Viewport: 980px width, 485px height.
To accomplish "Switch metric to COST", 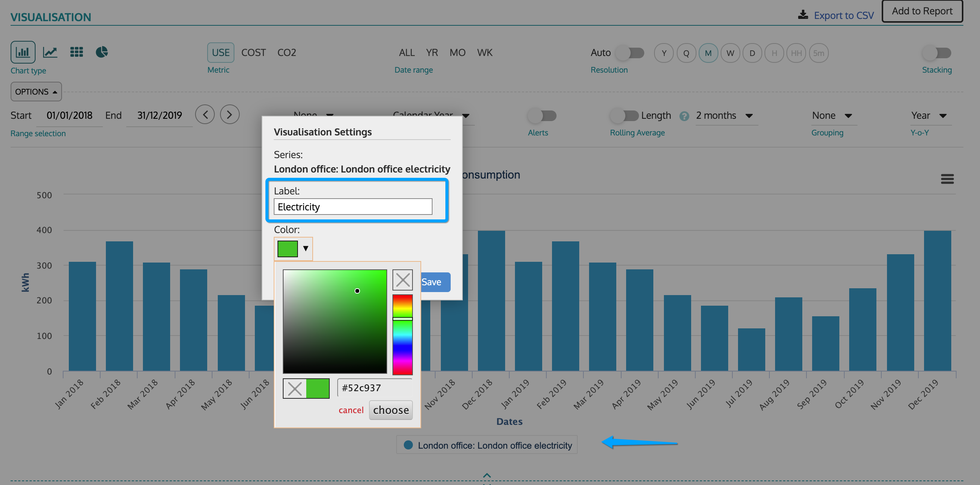I will tap(253, 53).
